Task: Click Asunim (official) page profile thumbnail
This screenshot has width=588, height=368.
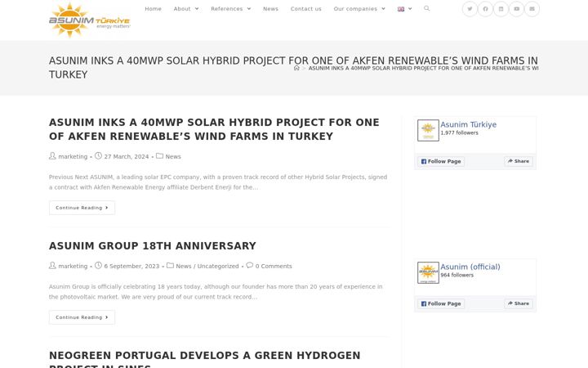Action: (428, 272)
